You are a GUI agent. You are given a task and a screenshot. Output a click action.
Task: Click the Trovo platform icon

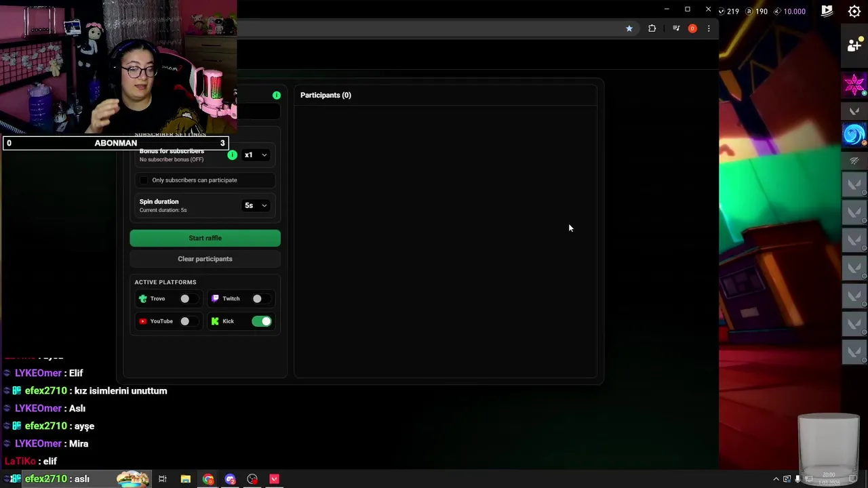[143, 298]
